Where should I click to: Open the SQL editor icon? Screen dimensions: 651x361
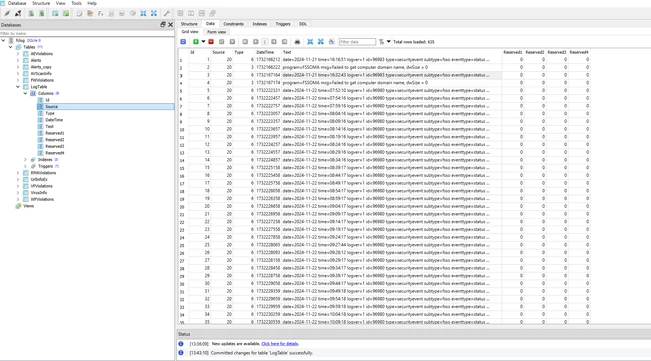pyautogui.click(x=79, y=13)
